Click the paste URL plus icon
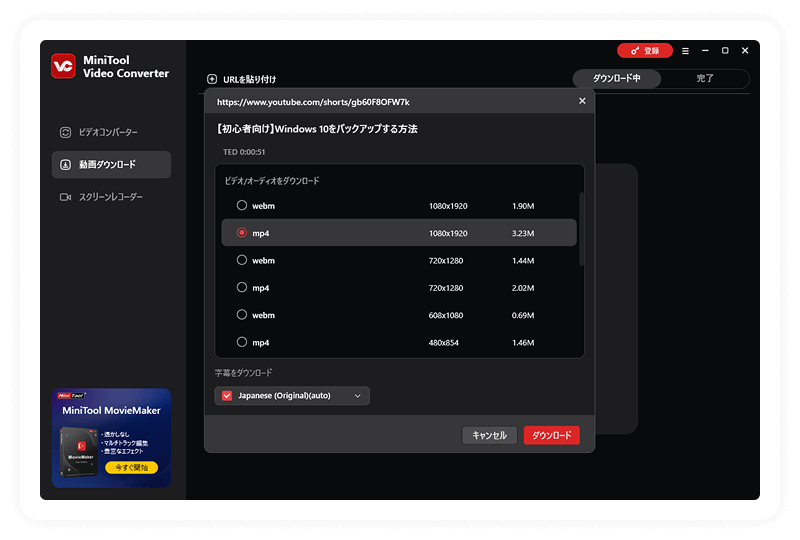The width and height of the screenshot is (800, 540). (x=212, y=79)
